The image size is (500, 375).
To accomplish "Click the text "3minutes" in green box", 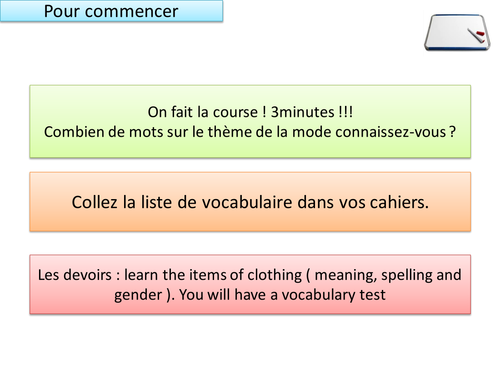I will tap(302, 112).
